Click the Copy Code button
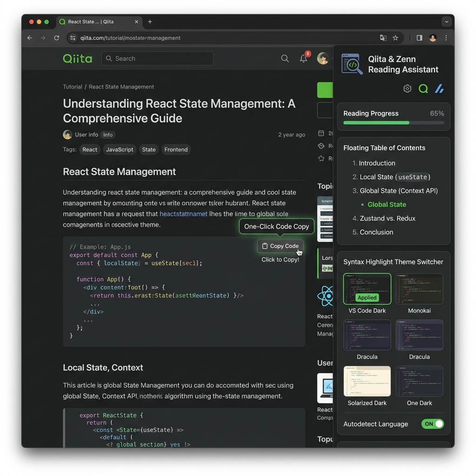 [x=280, y=246]
